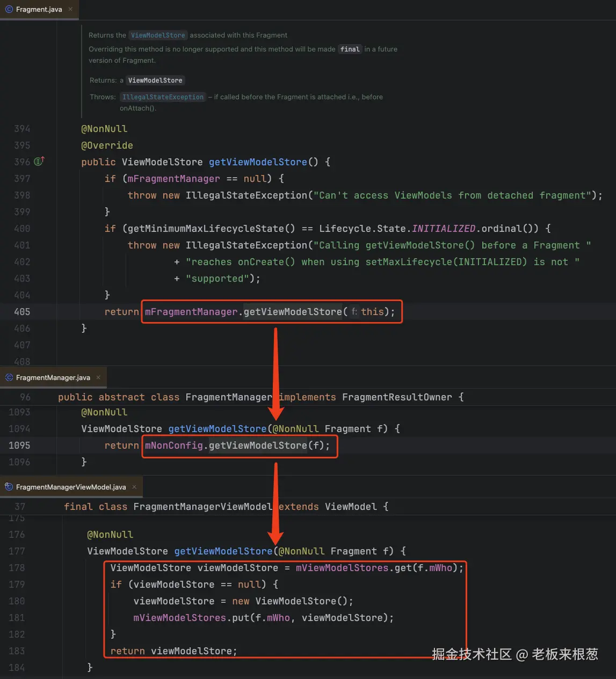The width and height of the screenshot is (616, 679).
Task: Click getViewModelStore method name on line 1094
Action: point(218,429)
